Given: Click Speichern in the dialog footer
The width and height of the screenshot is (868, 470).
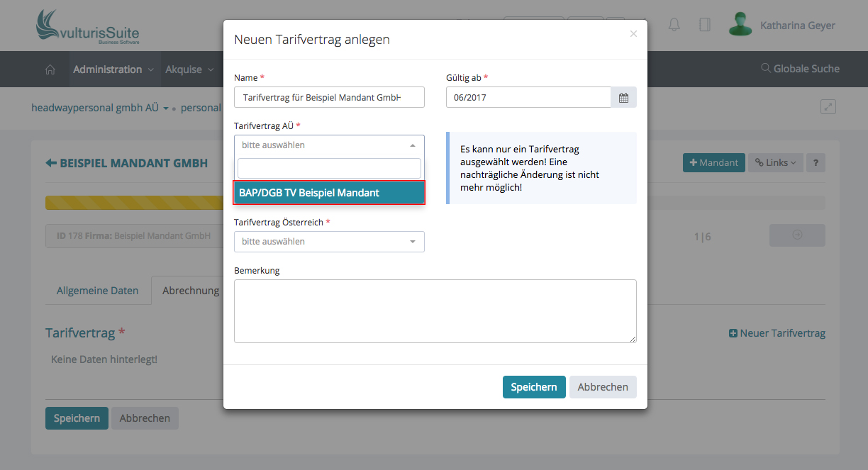Looking at the screenshot, I should 534,387.
